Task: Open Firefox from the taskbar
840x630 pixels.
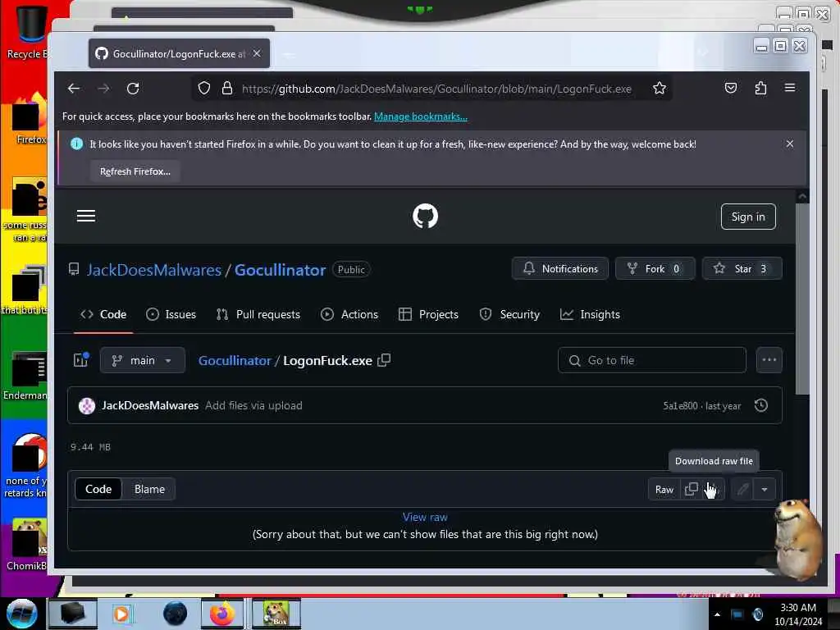Action: (x=222, y=614)
